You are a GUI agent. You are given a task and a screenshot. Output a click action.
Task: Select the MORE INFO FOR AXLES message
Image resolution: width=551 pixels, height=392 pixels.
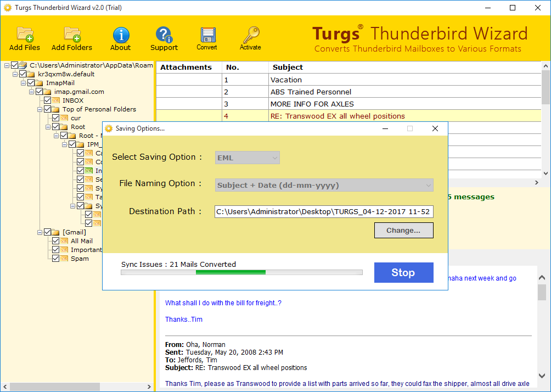pos(348,104)
